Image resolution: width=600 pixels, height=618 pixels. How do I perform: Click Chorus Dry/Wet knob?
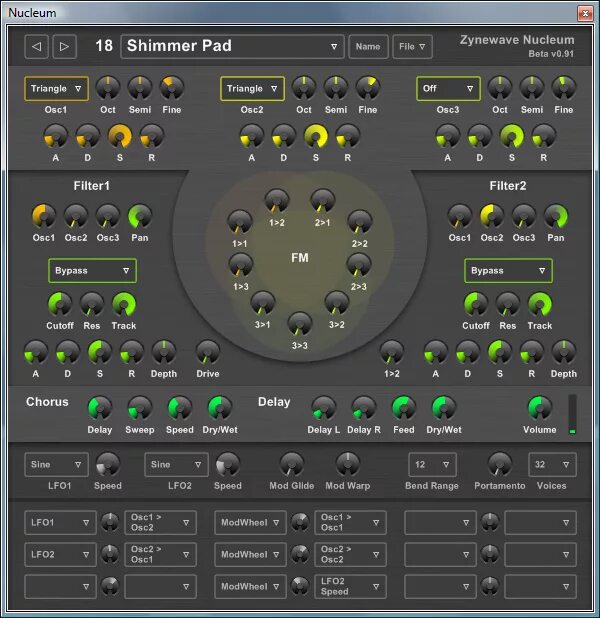pos(220,408)
